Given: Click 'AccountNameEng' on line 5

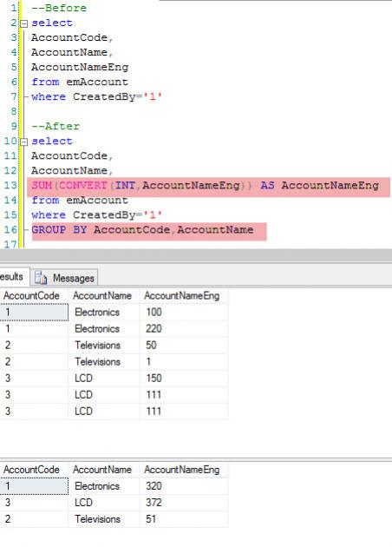Looking at the screenshot, I should click(x=80, y=67).
